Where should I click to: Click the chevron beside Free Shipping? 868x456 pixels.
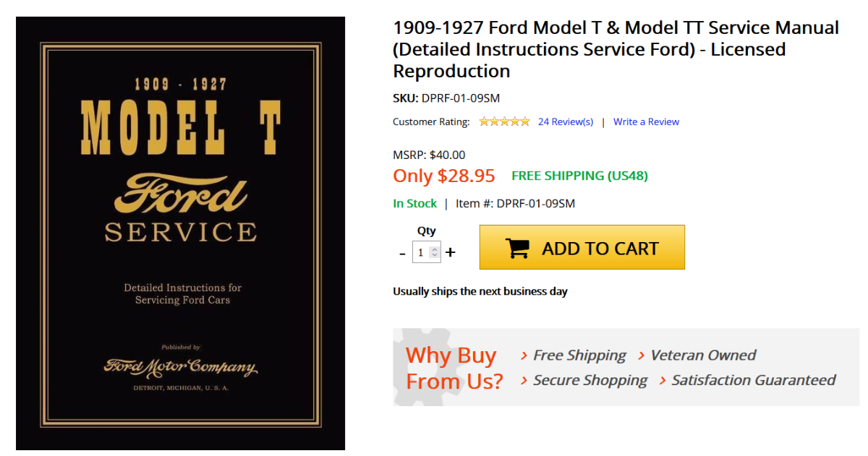click(x=524, y=356)
